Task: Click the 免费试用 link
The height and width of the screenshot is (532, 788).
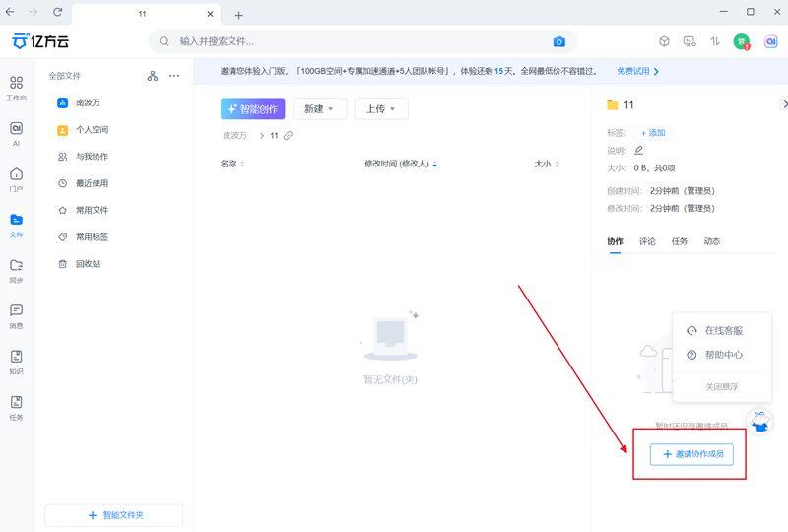Action: point(637,72)
